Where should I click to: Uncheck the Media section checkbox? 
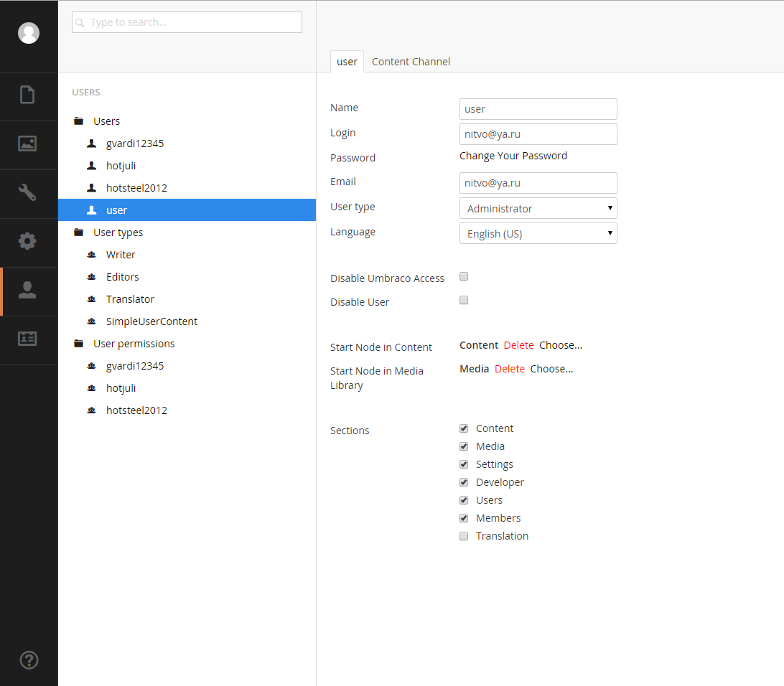tap(464, 446)
